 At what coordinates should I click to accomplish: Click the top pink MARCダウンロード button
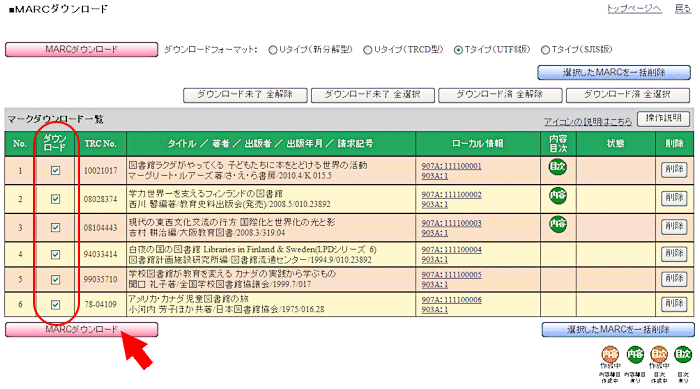[81, 49]
